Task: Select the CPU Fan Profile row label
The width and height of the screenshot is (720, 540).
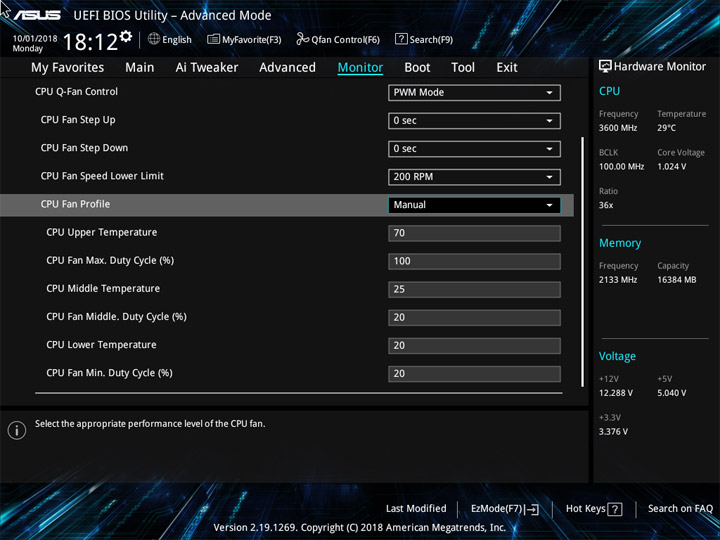Action: click(x=75, y=204)
